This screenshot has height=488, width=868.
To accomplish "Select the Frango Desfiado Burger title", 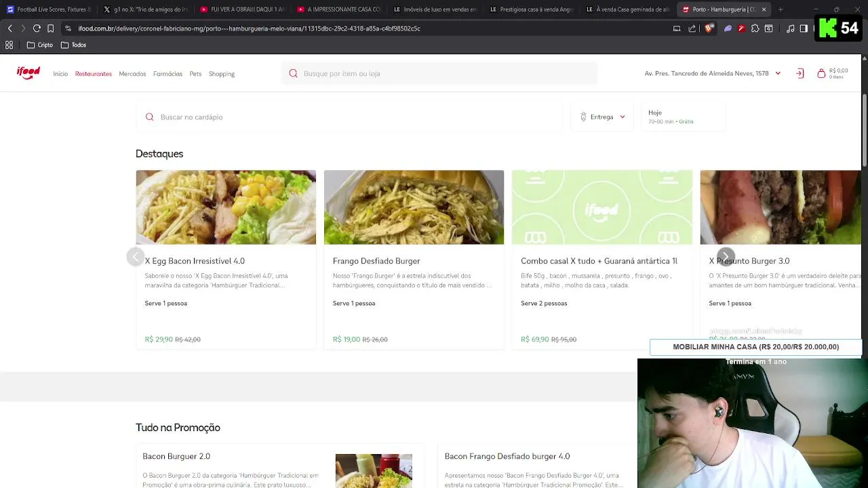I will 376,261.
